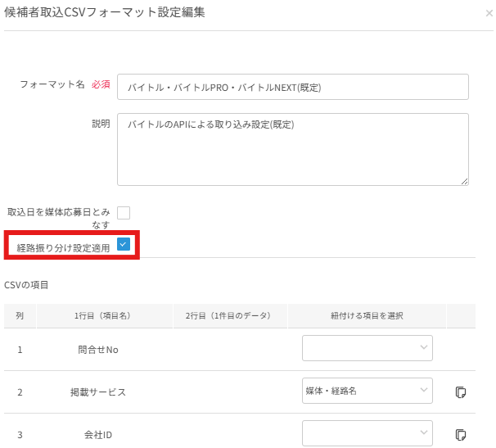The width and height of the screenshot is (496, 448).
Task: Toggle the 取込日を媒体応募日とみなす checkbox
Action: pos(124,213)
